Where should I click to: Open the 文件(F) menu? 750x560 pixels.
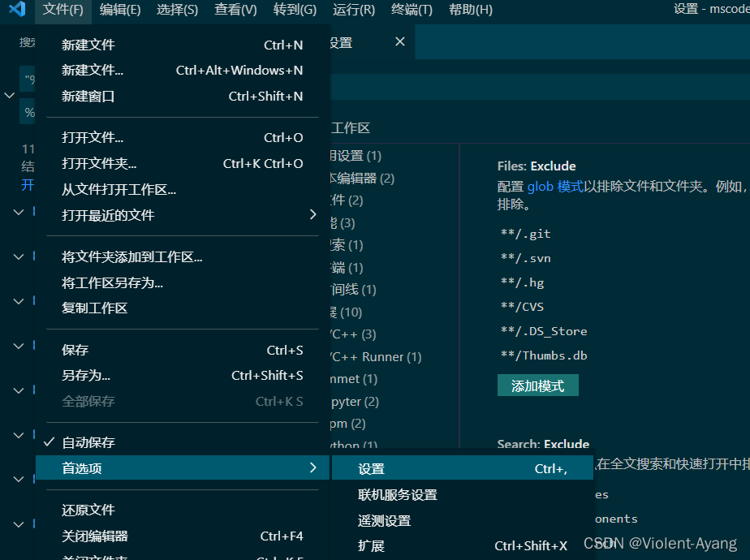point(62,10)
